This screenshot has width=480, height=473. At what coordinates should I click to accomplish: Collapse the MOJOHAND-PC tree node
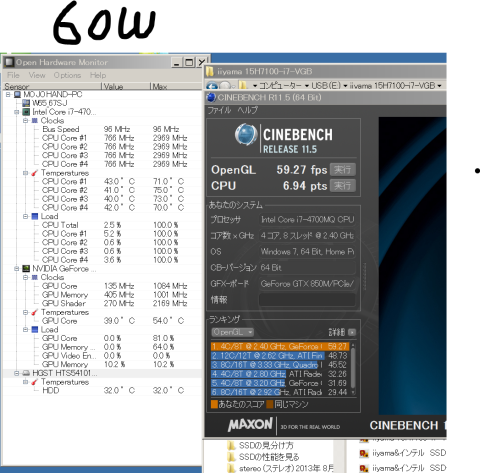(x=8, y=95)
